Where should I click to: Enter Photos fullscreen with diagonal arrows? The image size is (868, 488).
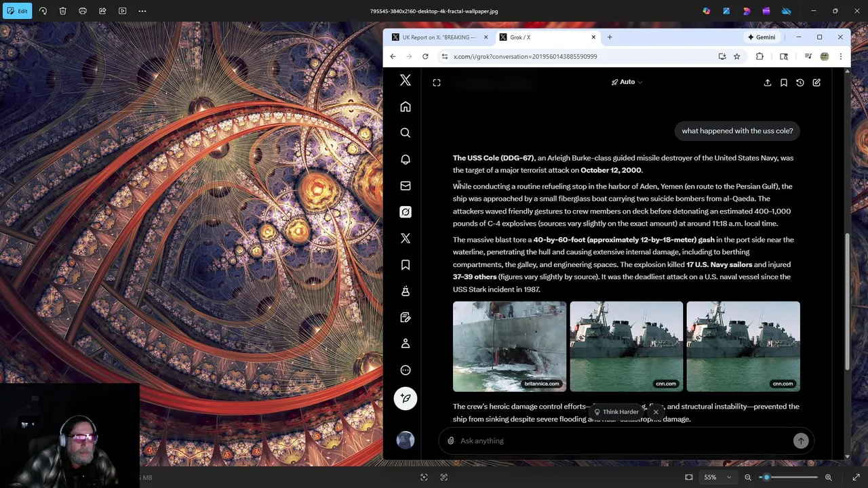pyautogui.click(x=856, y=477)
